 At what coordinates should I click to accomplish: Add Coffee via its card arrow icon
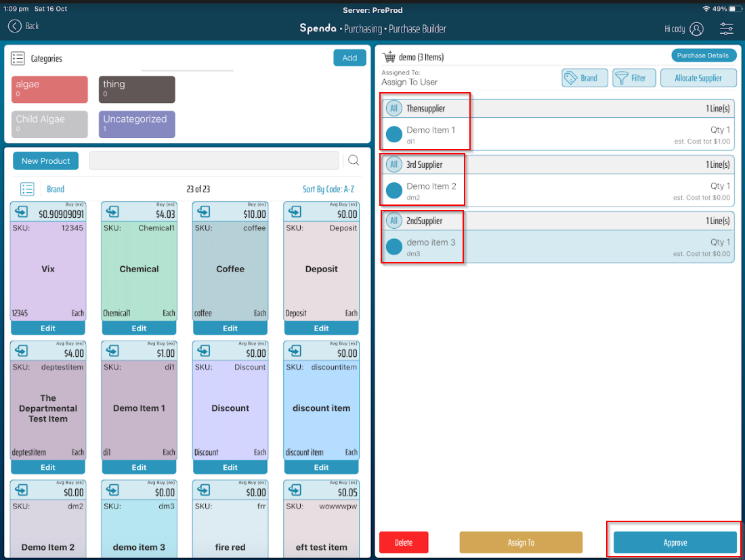(x=204, y=211)
